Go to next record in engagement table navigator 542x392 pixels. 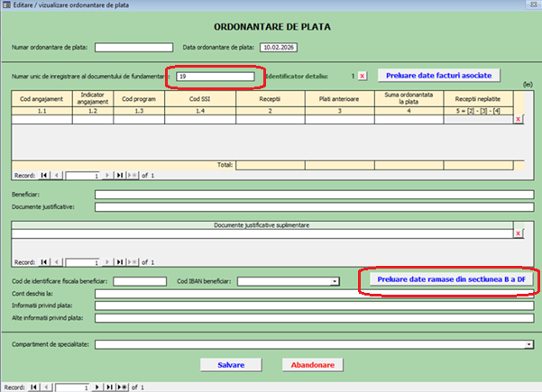107,176
